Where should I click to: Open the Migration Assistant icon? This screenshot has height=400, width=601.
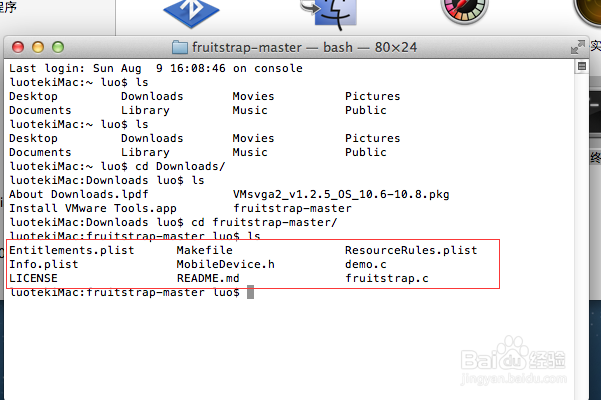coord(330,14)
